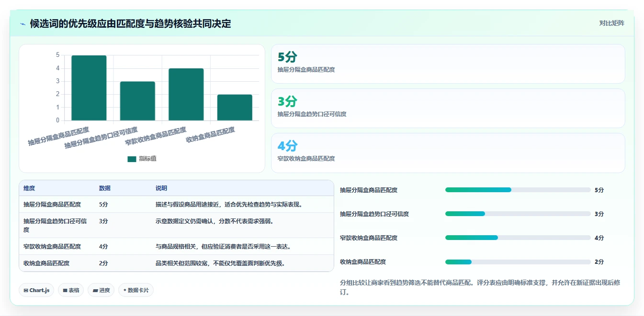Screen dimensions: 644x316
Task: Click the 收纳盒商品匹配度 progress bar
Action: pyautogui.click(x=518, y=262)
